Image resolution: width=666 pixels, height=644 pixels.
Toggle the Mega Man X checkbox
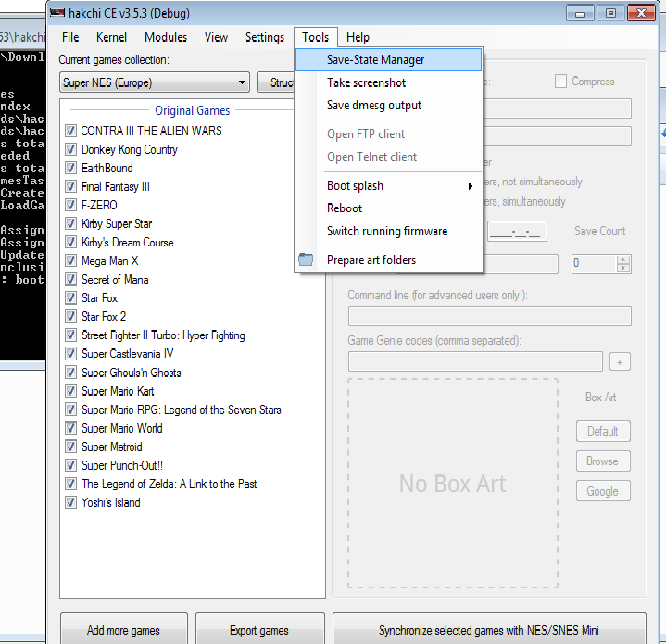70,260
